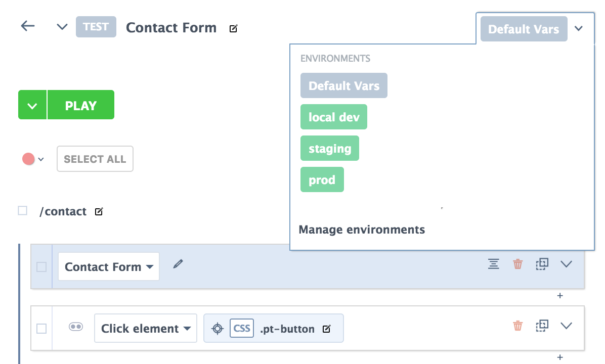Viewport: 605px width, 364px height.
Task: Toggle the Click element step's pill switch
Action: click(76, 327)
